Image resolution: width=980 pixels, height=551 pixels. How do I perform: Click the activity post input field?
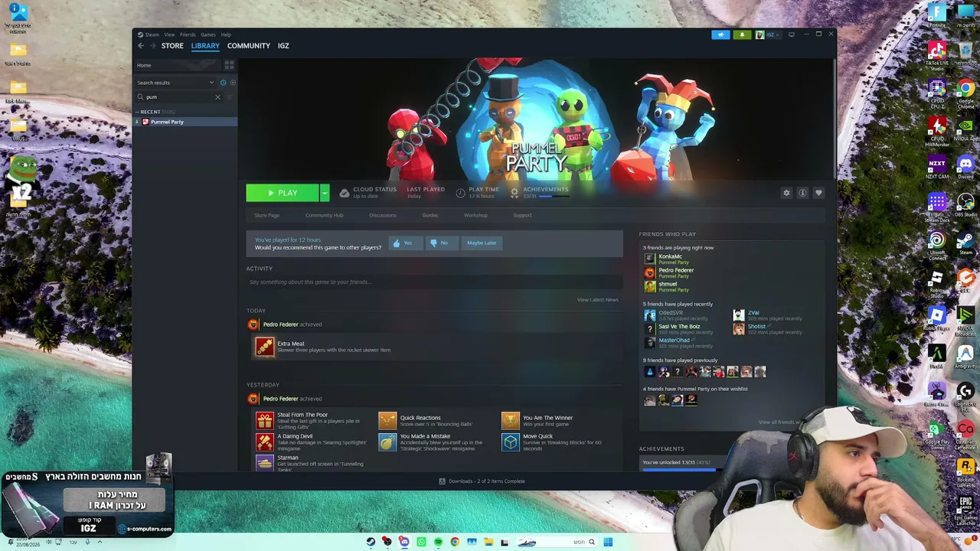(x=434, y=282)
